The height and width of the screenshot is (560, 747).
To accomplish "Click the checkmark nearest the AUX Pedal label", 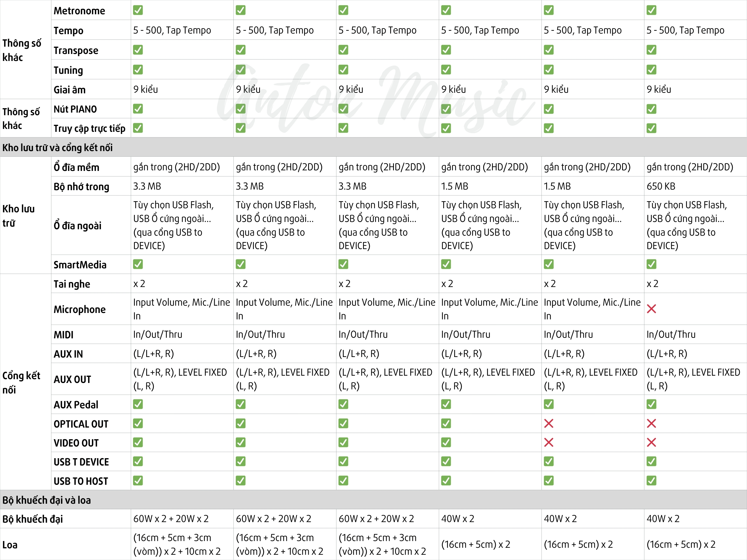I will (138, 404).
